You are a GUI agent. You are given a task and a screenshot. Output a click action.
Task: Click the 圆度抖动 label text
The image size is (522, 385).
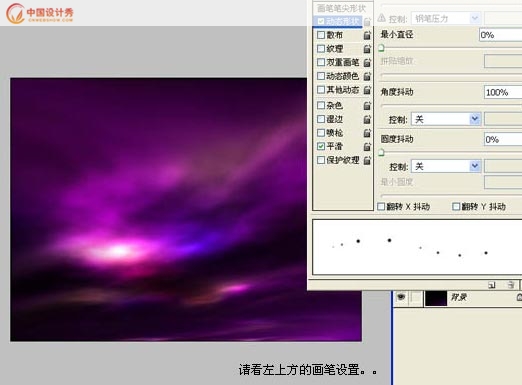coord(397,139)
